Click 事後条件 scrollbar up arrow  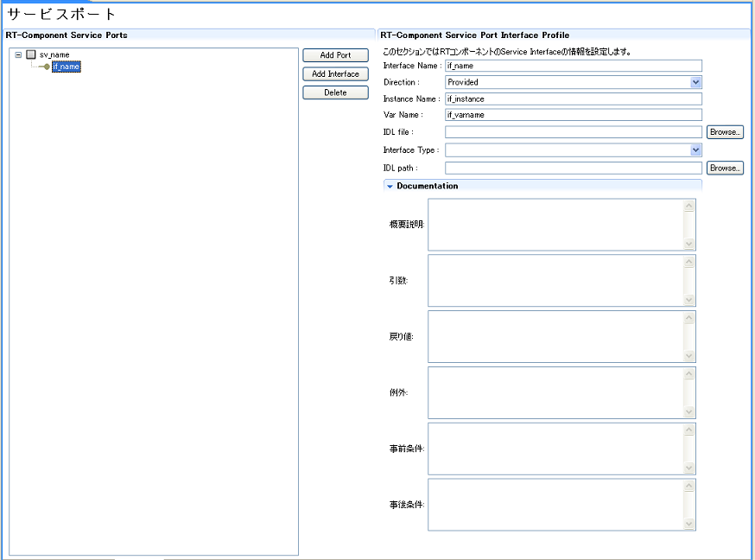(689, 486)
